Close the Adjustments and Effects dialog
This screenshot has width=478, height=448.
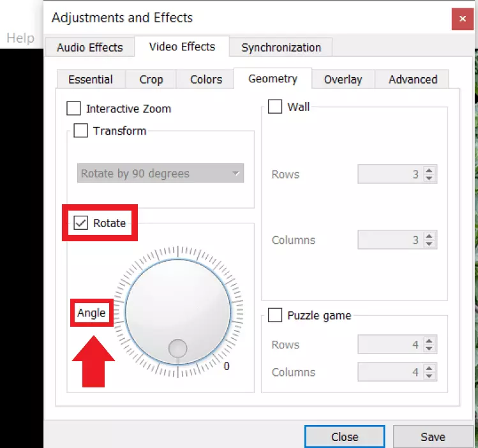[462, 19]
